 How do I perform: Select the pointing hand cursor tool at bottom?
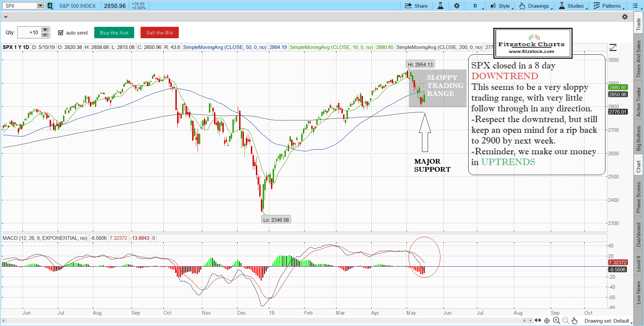point(575,321)
